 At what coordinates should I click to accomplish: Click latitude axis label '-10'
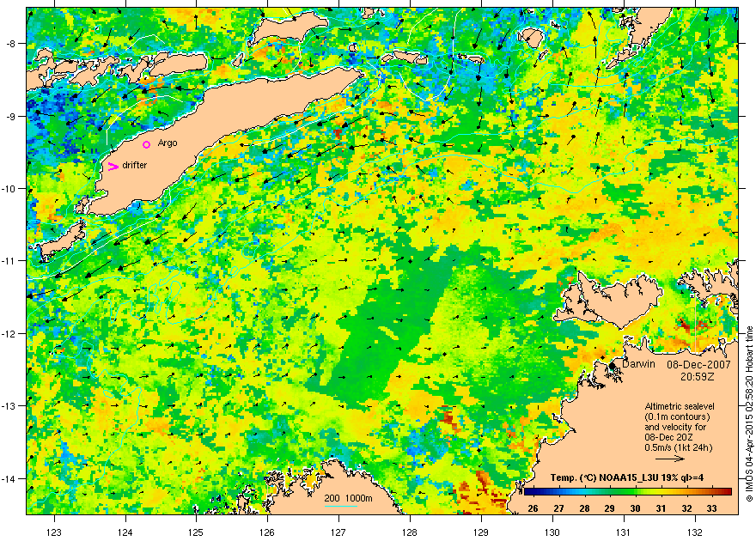9,188
